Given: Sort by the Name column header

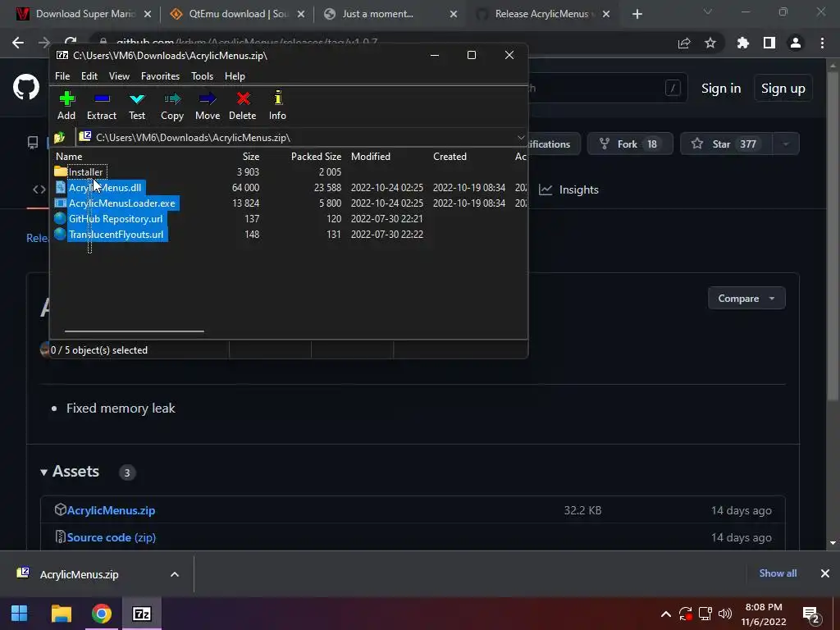Looking at the screenshot, I should (69, 157).
